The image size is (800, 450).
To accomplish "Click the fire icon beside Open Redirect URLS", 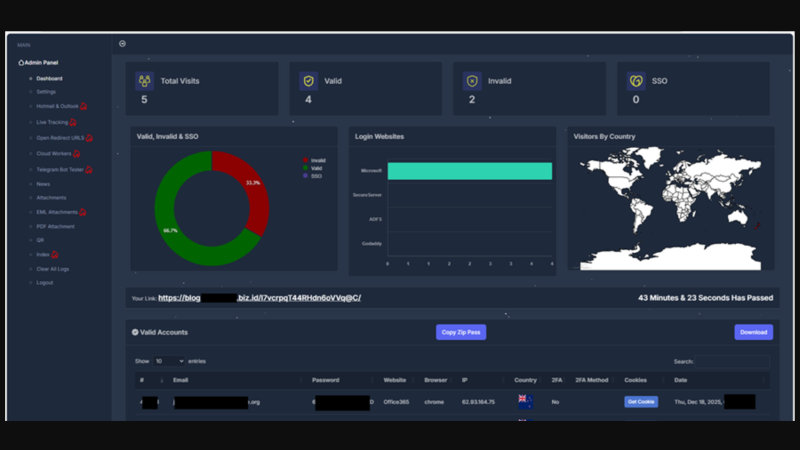I will point(89,138).
